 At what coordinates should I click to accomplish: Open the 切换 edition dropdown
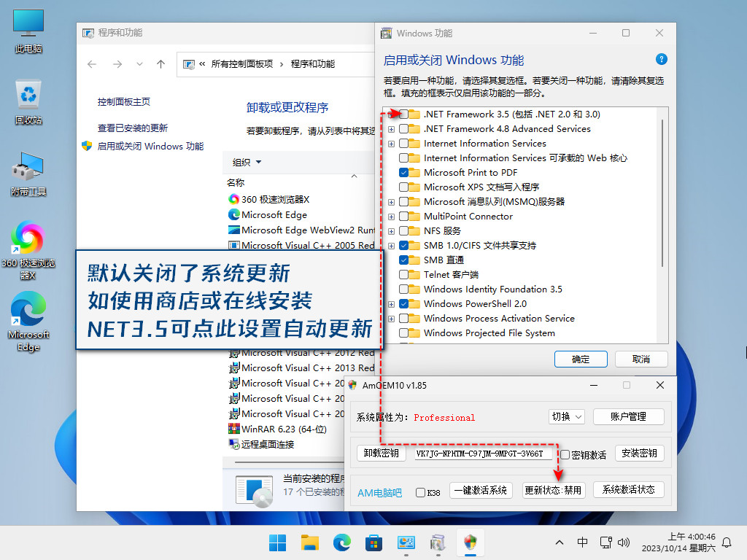point(566,416)
